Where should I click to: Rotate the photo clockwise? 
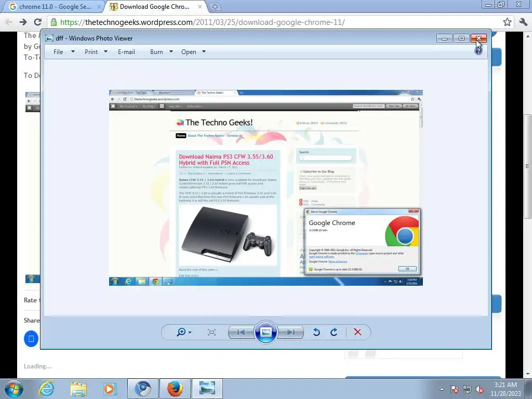334,332
